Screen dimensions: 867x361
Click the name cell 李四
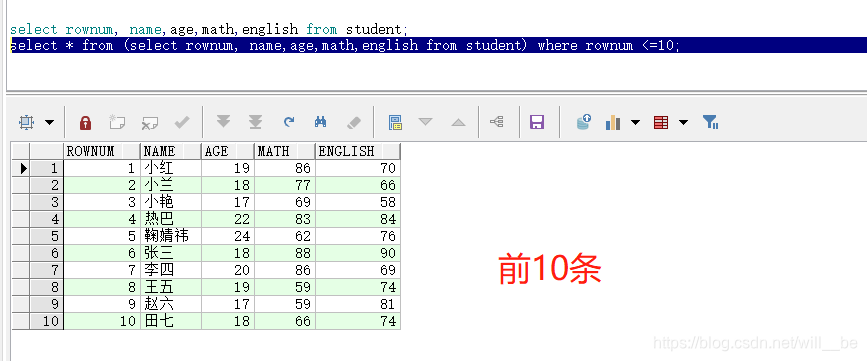point(171,270)
